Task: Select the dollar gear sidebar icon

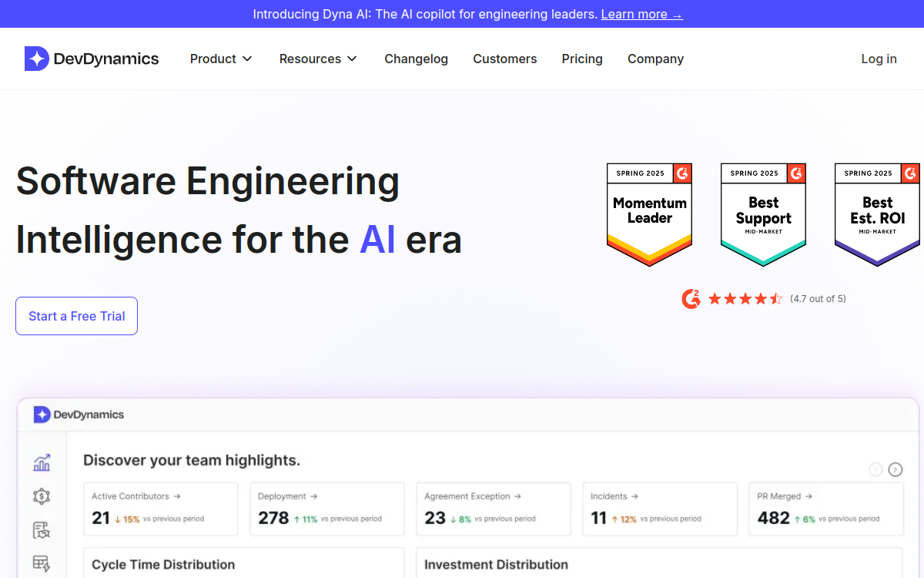Action: pyautogui.click(x=42, y=496)
